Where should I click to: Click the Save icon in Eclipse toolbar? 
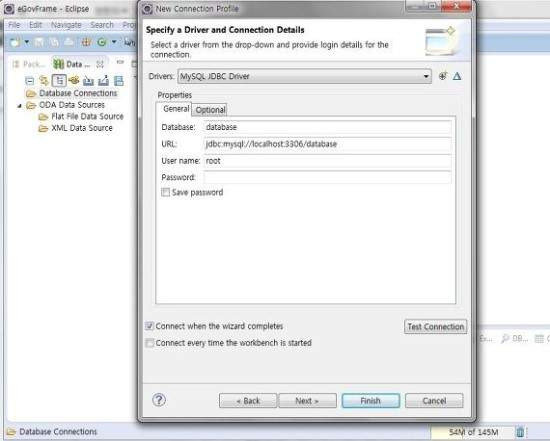tap(39, 42)
